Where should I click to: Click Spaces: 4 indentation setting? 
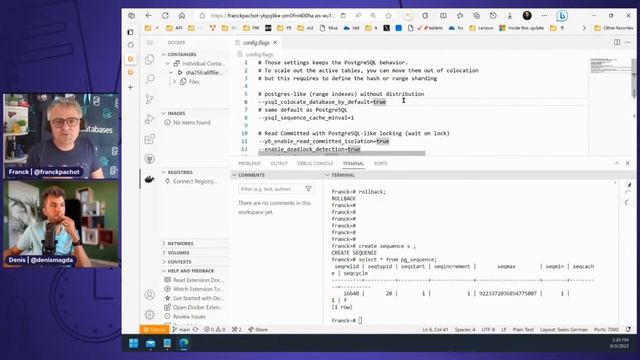pos(465,329)
